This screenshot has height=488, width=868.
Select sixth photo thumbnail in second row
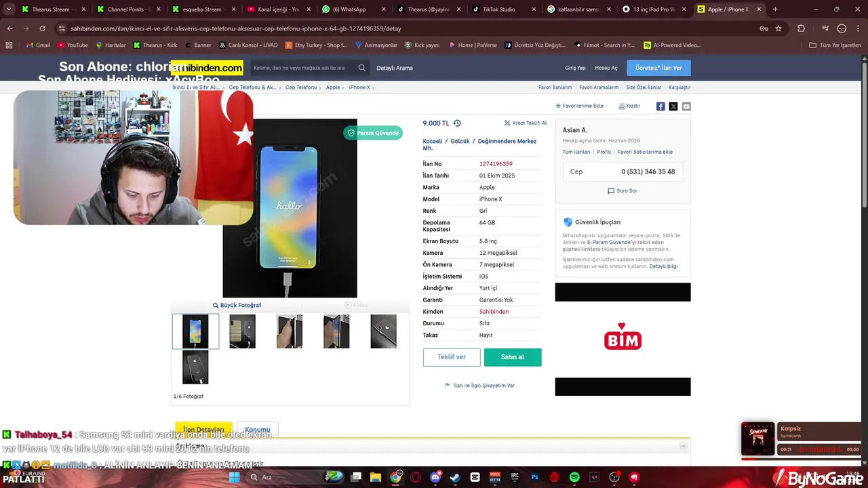(x=195, y=367)
